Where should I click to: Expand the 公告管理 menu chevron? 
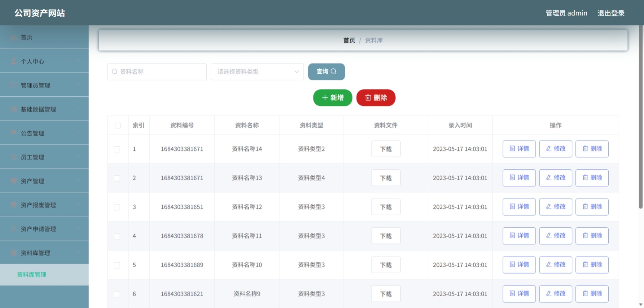(x=79, y=132)
